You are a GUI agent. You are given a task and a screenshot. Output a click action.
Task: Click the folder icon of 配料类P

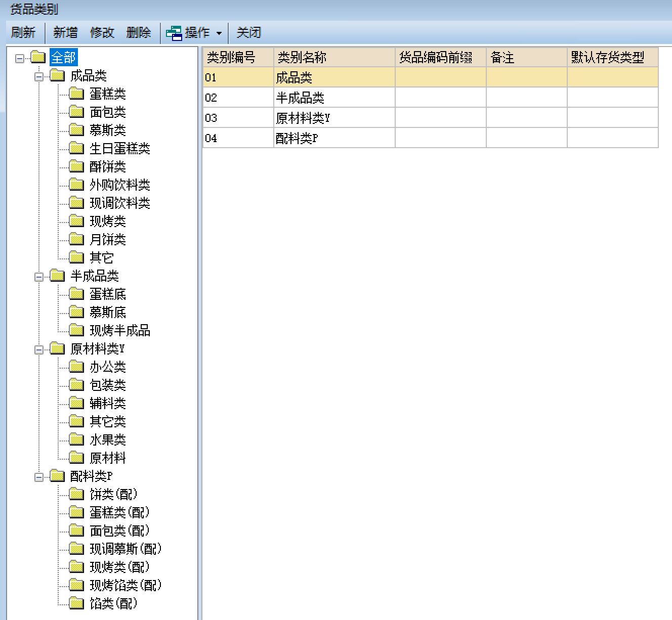point(57,476)
